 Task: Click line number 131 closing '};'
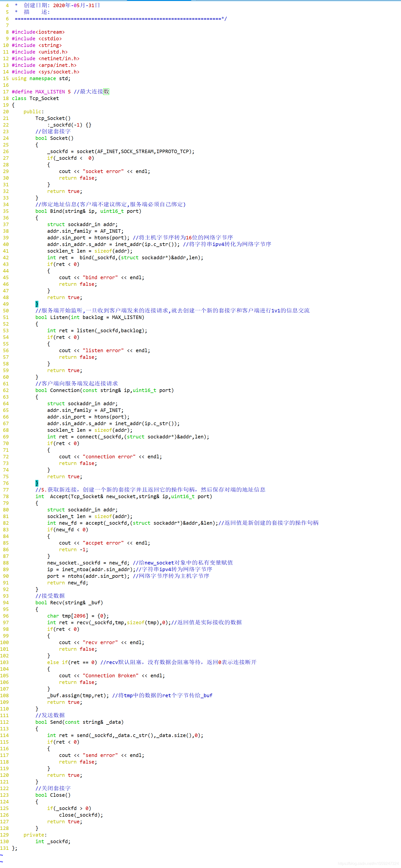[15, 848]
